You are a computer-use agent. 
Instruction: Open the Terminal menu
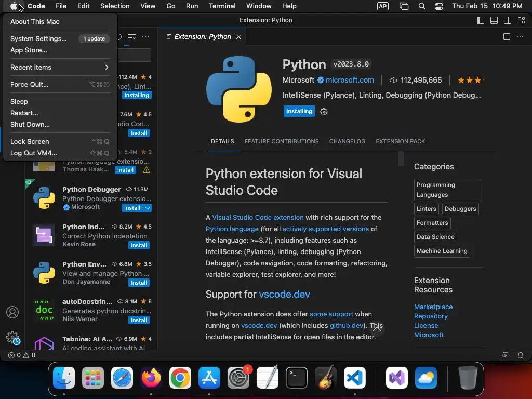222,6
